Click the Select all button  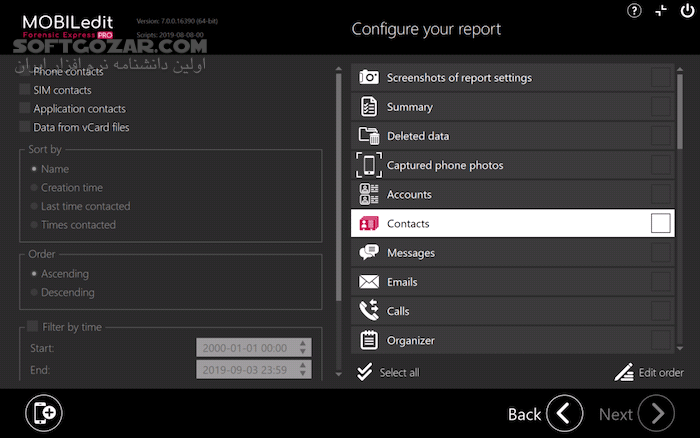point(390,373)
